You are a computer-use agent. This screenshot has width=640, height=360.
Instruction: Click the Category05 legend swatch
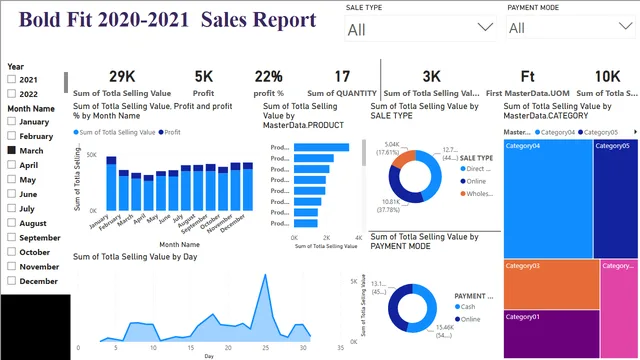click(x=580, y=132)
